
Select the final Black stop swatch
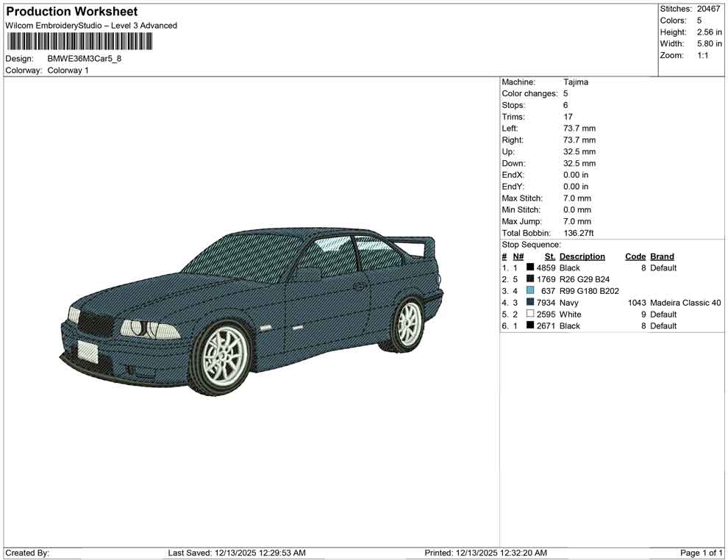click(530, 326)
